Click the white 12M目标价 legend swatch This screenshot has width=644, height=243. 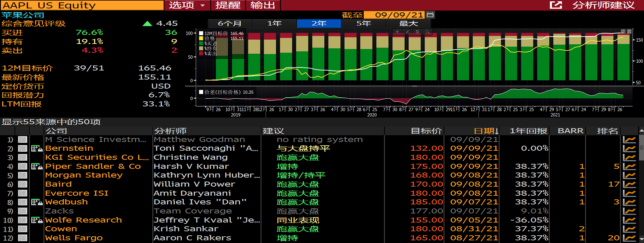tap(201, 33)
